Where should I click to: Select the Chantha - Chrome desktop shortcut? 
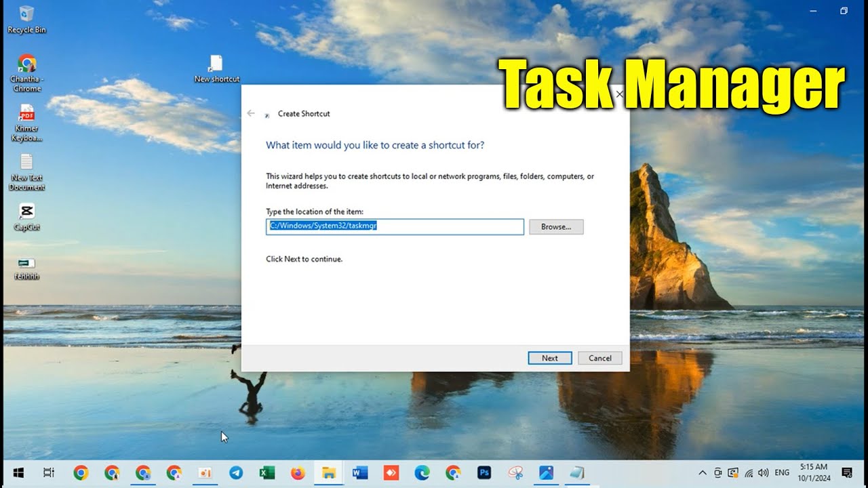[26, 73]
